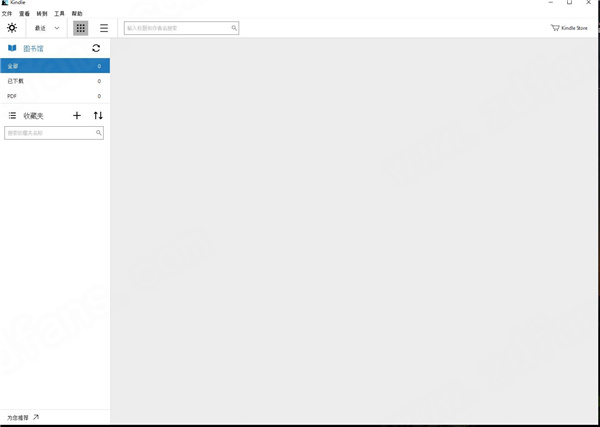The height and width of the screenshot is (427, 600).
Task: Switch to list view
Action: (x=103, y=28)
